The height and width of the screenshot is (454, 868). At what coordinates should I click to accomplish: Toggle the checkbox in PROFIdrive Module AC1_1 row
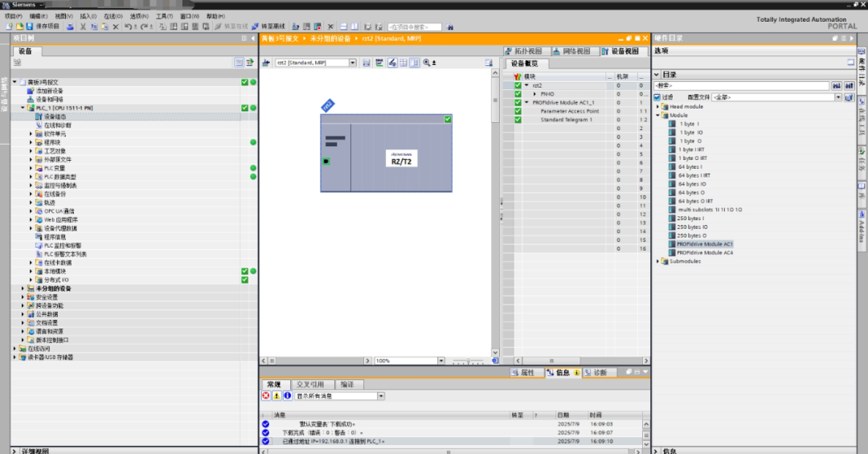coord(518,102)
